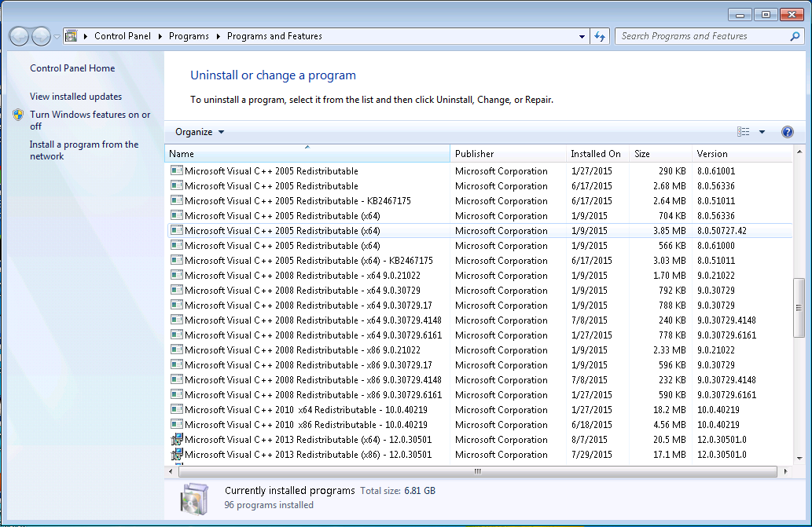Click the vertical scrollbar thumb
Image resolution: width=812 pixels, height=527 pixels.
point(799,308)
